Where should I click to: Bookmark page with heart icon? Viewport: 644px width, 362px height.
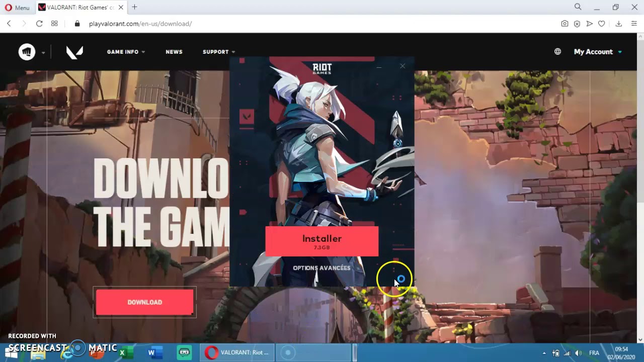[x=601, y=24]
